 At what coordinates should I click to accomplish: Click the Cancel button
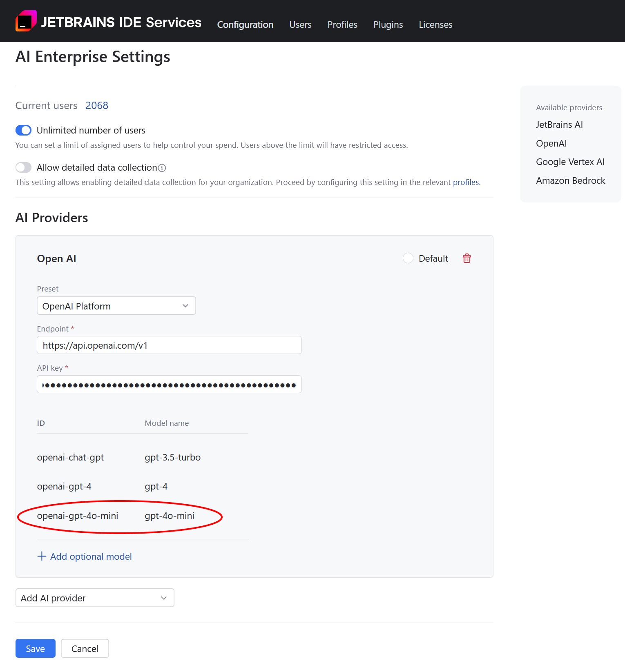click(x=85, y=648)
